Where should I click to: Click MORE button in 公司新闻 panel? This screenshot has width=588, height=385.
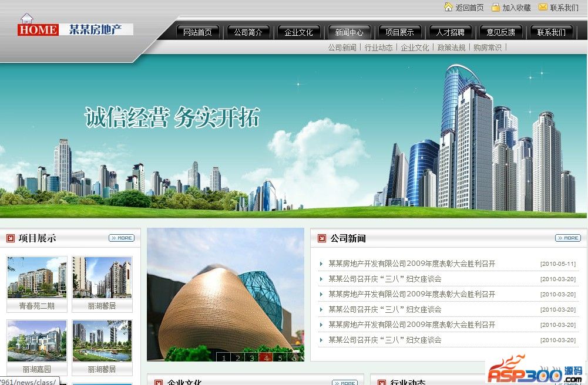click(x=568, y=238)
